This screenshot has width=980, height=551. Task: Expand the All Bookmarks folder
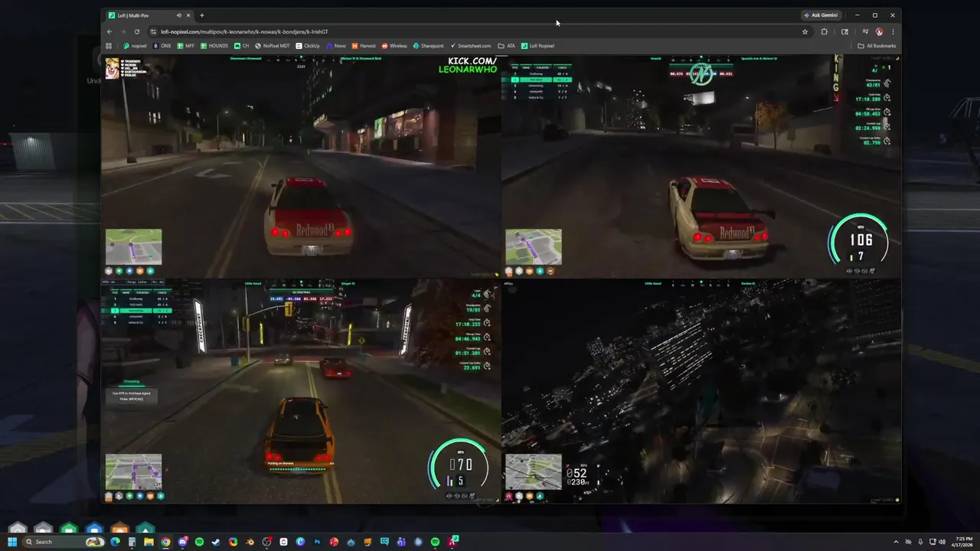[x=877, y=46]
